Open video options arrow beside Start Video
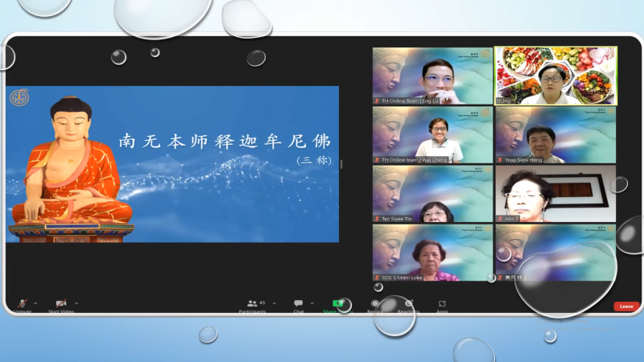This screenshot has height=362, width=644. click(x=78, y=303)
